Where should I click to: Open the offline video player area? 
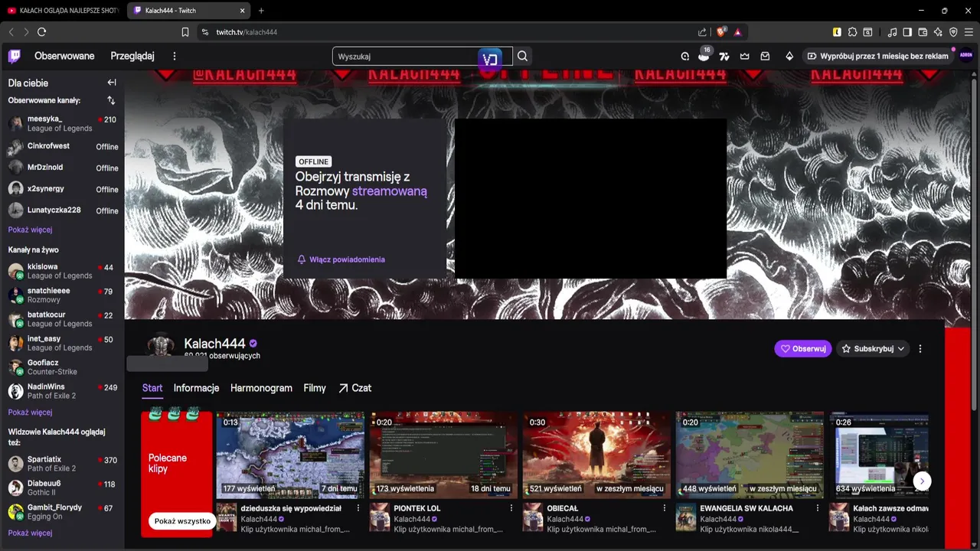click(x=590, y=198)
